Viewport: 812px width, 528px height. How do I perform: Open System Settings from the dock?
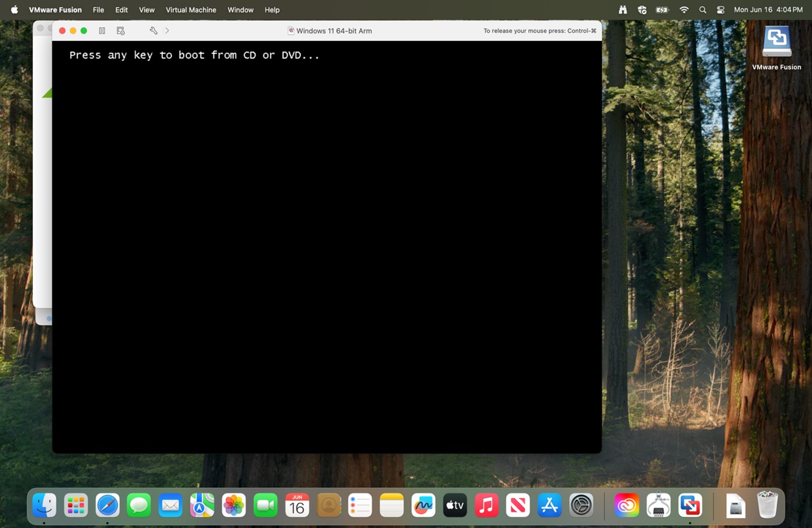pos(581,505)
